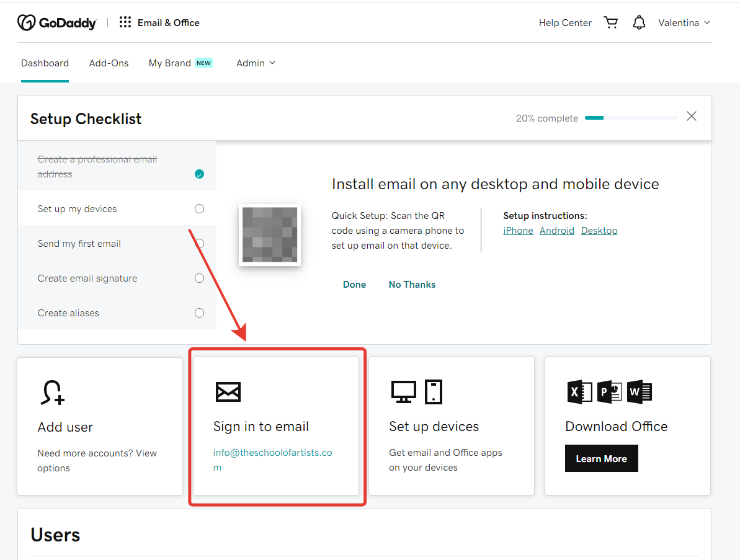The width and height of the screenshot is (740, 560).
Task: Click the envelope icon for email sign-in
Action: point(228,392)
